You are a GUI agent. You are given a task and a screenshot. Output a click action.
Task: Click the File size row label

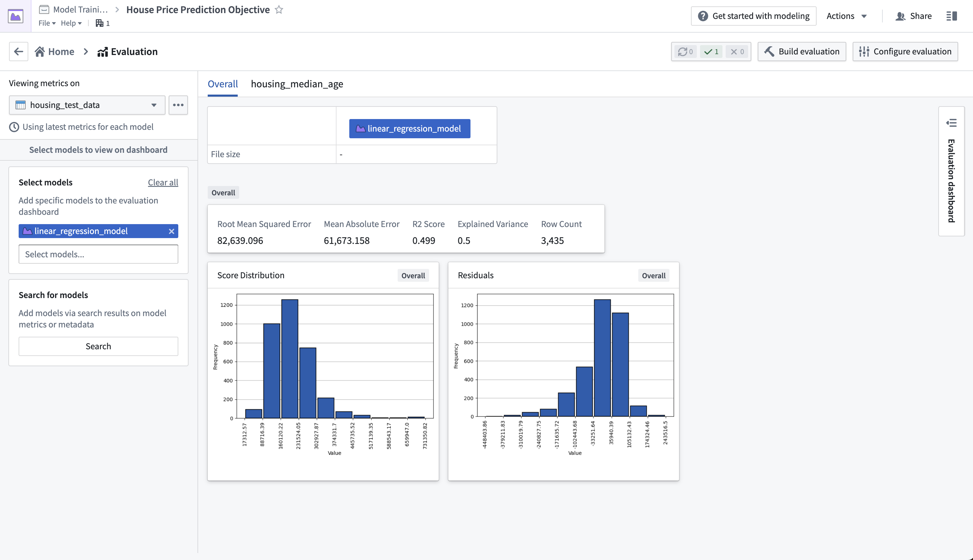click(225, 154)
